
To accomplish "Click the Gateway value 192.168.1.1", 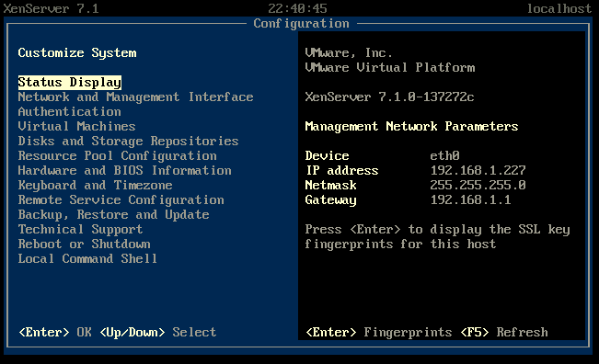I will coord(471,200).
